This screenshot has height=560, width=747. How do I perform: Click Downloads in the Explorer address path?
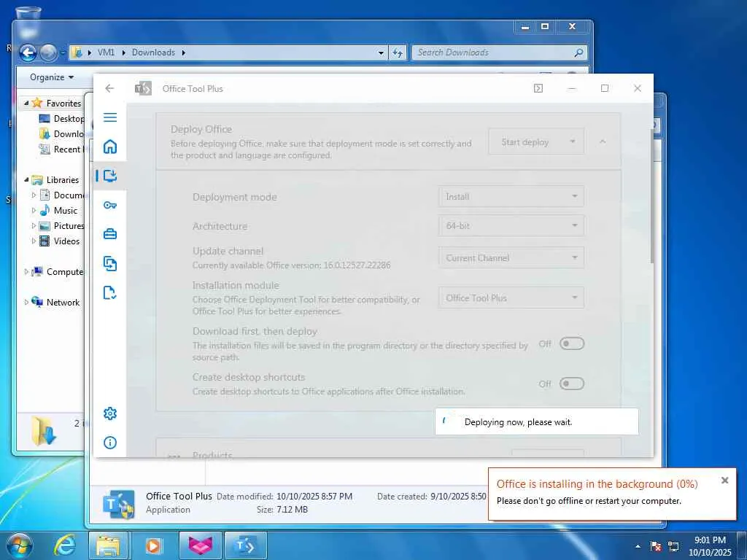pyautogui.click(x=153, y=52)
